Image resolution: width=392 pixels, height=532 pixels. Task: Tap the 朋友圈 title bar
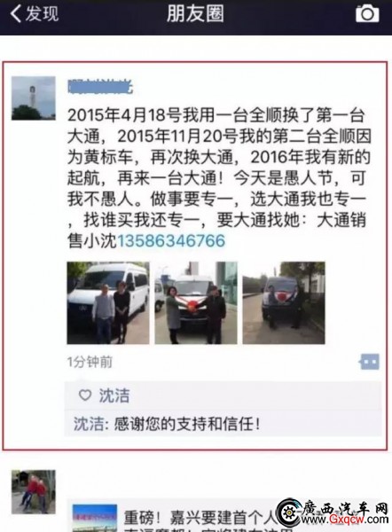pyautogui.click(x=195, y=14)
